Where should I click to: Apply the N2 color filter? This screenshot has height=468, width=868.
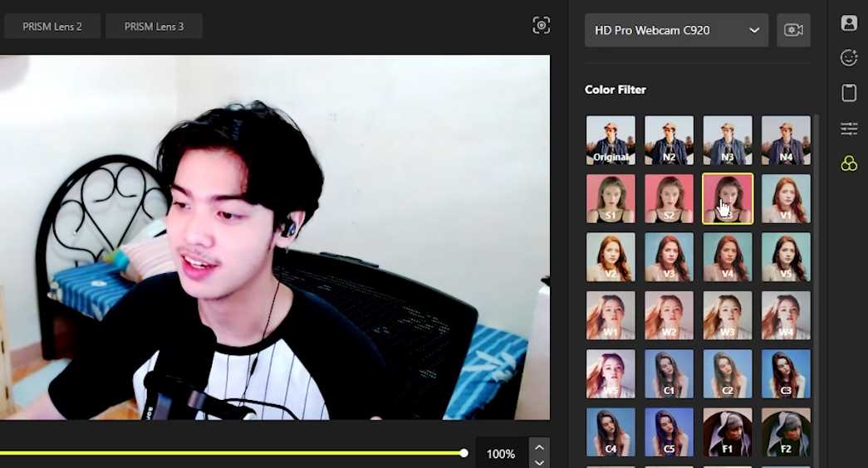click(669, 140)
